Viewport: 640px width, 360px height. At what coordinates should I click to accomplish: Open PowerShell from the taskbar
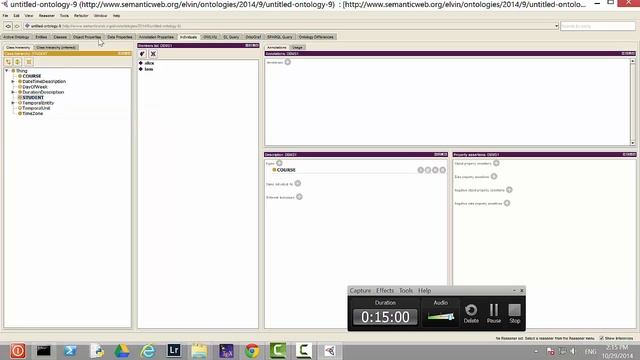click(x=70, y=351)
